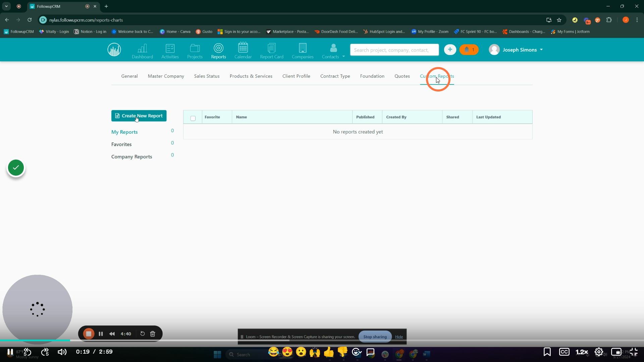The image size is (644, 362).
Task: Pause the Loom recording
Action: (101, 334)
